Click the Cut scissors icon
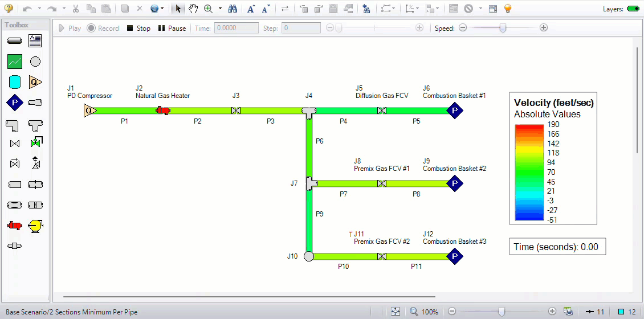644x319 pixels. (x=76, y=8)
